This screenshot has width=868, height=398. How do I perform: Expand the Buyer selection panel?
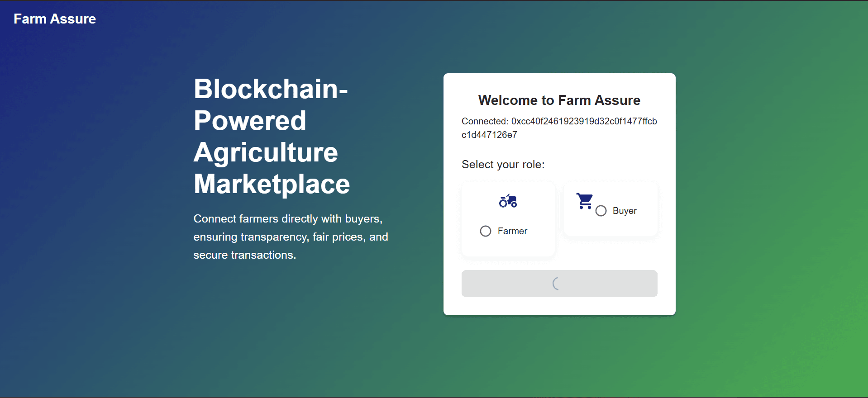pos(610,209)
